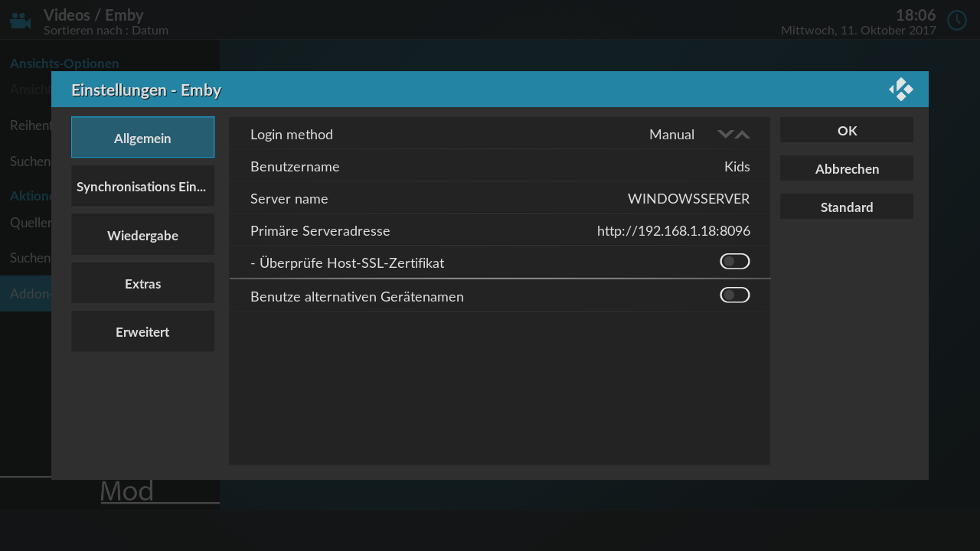Confirm settings with OK button
The width and height of the screenshot is (980, 551).
[x=847, y=130]
